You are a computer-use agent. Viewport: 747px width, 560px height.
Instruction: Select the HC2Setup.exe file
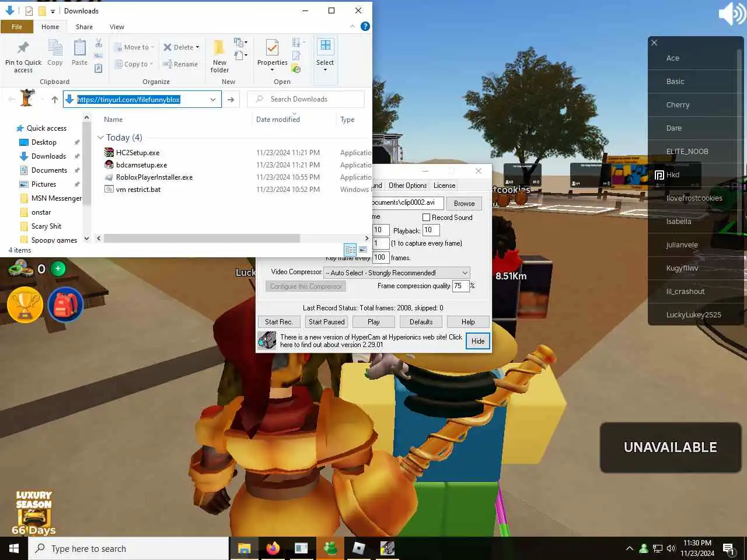coord(138,153)
